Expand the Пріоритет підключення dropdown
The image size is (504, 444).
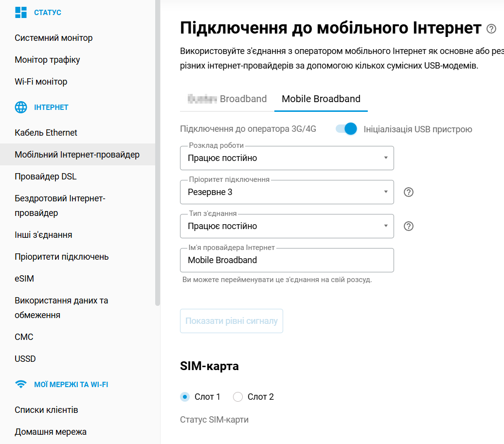[x=287, y=192]
